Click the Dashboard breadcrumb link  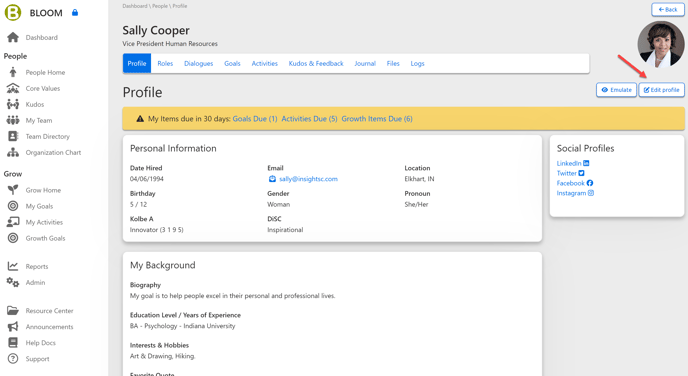[x=135, y=6]
